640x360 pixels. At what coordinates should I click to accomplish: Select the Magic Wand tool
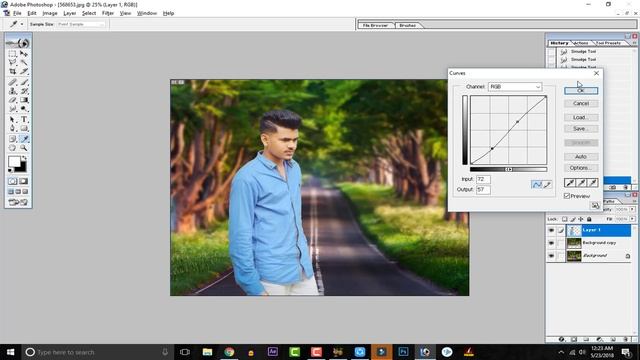click(x=24, y=62)
